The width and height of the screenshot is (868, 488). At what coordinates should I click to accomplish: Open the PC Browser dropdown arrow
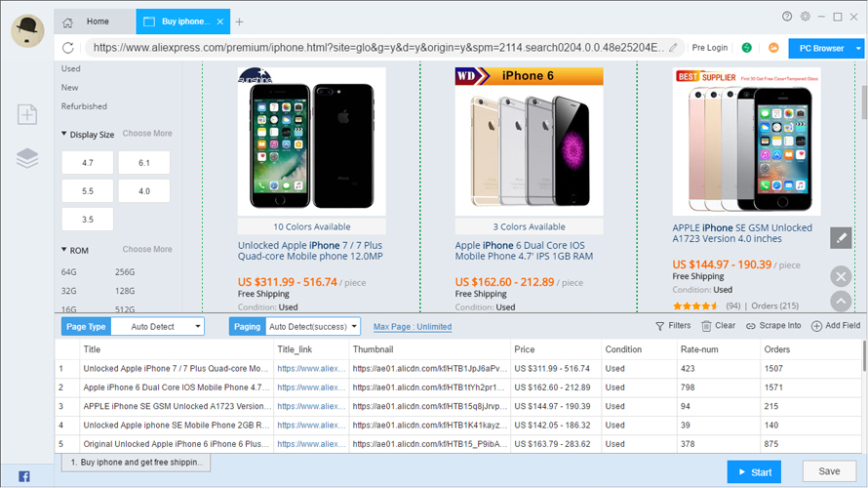click(858, 49)
